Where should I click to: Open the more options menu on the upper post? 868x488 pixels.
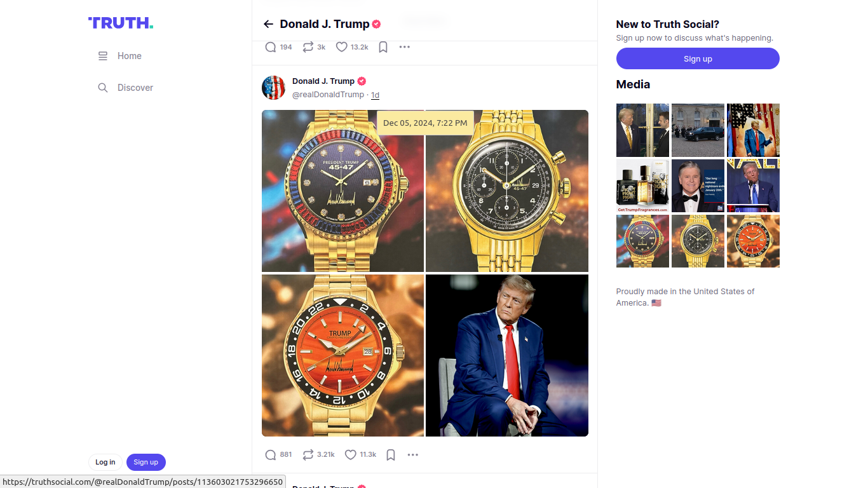coord(405,47)
